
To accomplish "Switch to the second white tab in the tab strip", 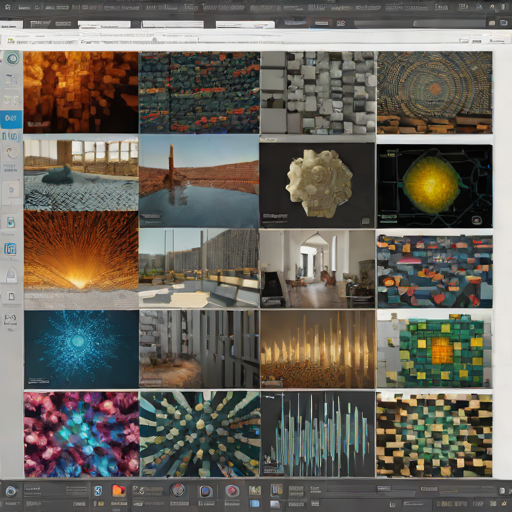I will pyautogui.click(x=173, y=24).
